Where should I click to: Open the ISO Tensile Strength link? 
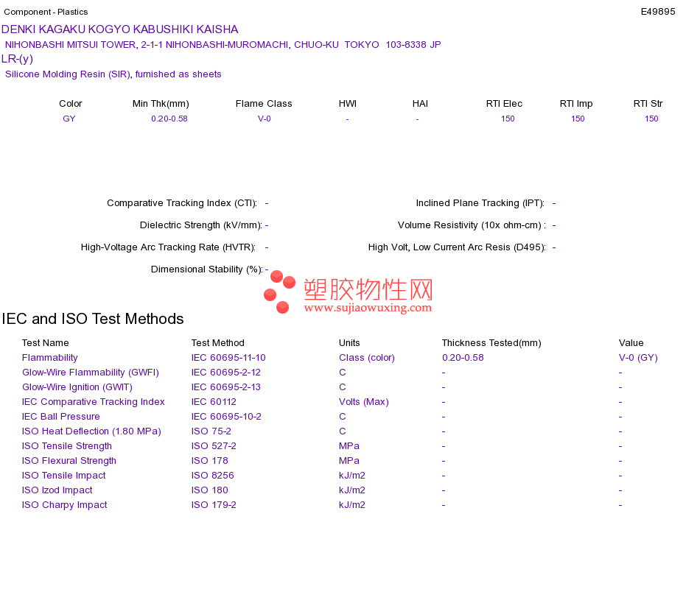click(66, 445)
